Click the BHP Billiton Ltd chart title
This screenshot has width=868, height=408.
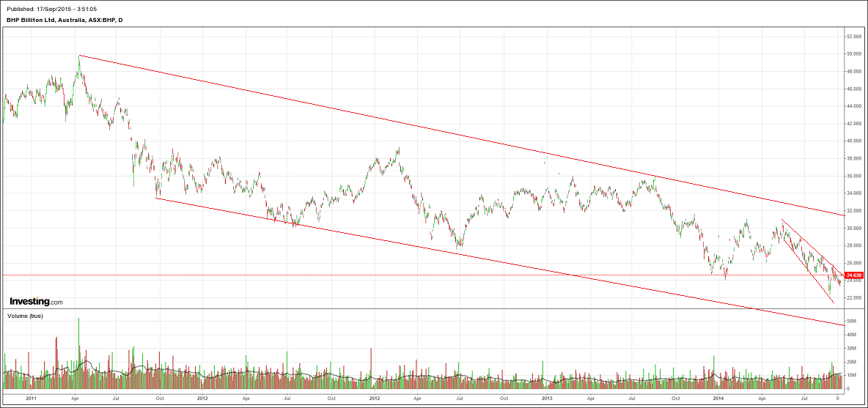point(65,19)
